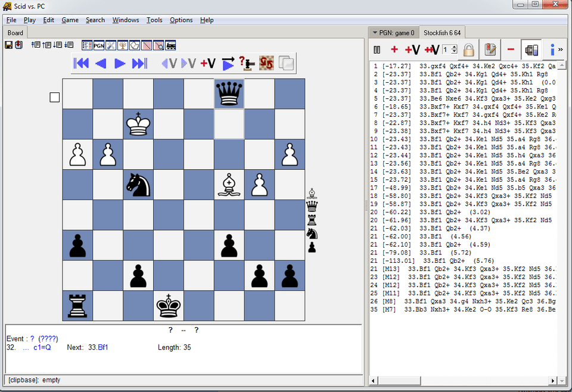
Task: Toggle the board coordinates checkbox near the board
Action: [x=54, y=97]
